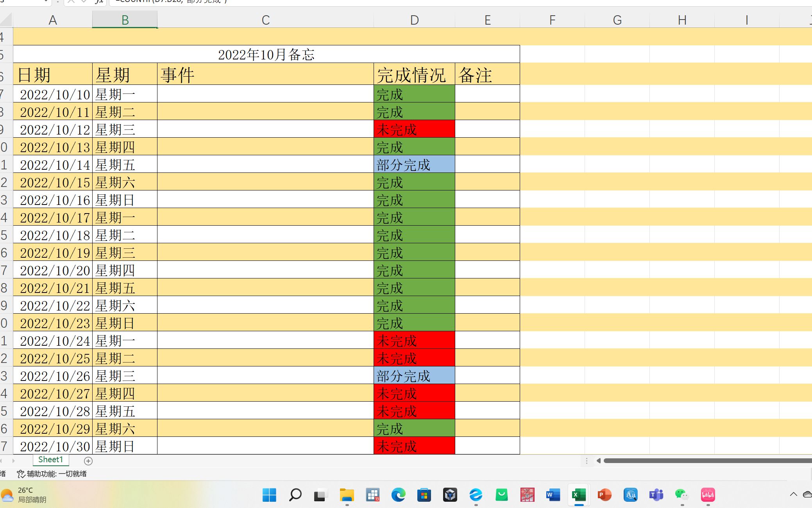Select red '未完成' cell for 2022/10/28
The width and height of the screenshot is (812, 508).
coord(415,411)
